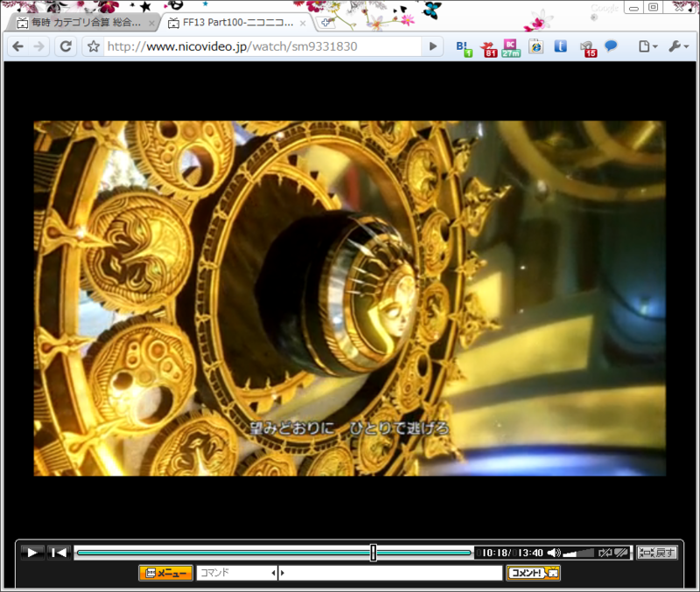
Task: Click the comment text input box
Action: click(394, 574)
